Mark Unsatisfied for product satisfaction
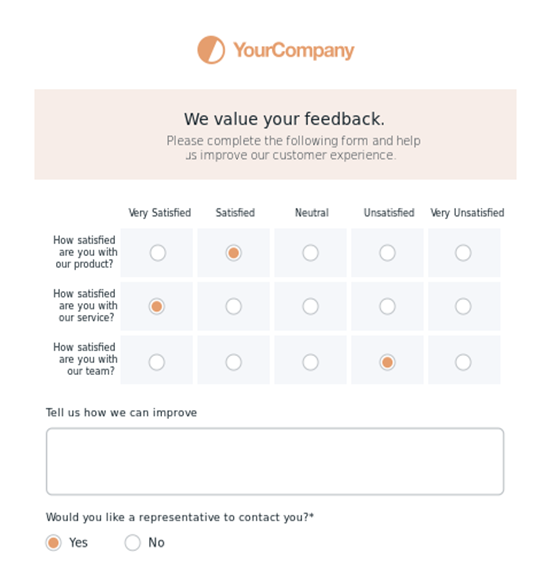This screenshot has height=582, width=547. point(387,253)
